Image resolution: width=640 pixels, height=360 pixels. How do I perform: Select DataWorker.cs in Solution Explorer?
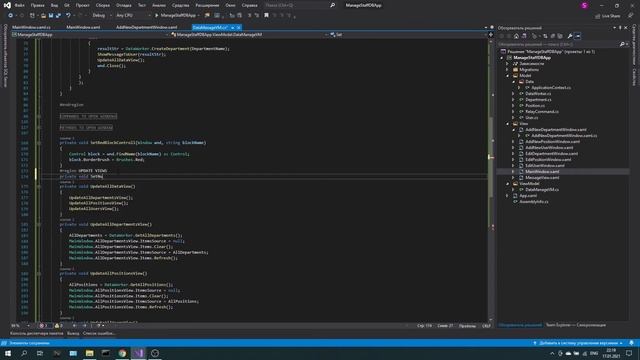pyautogui.click(x=538, y=94)
